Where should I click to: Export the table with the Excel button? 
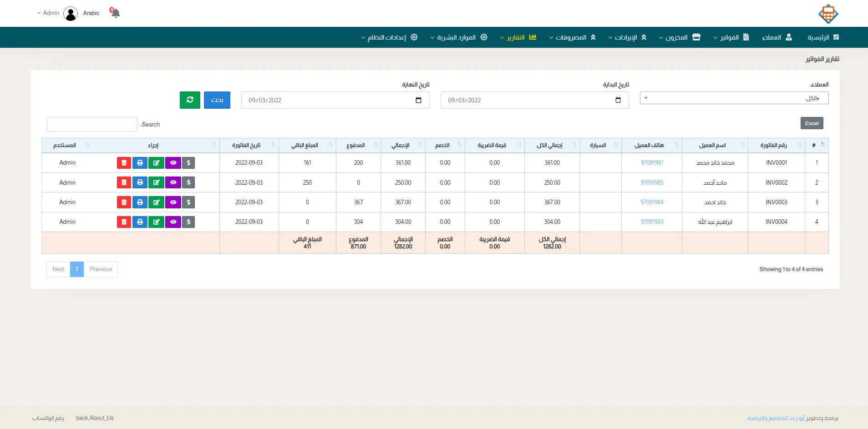click(x=812, y=123)
